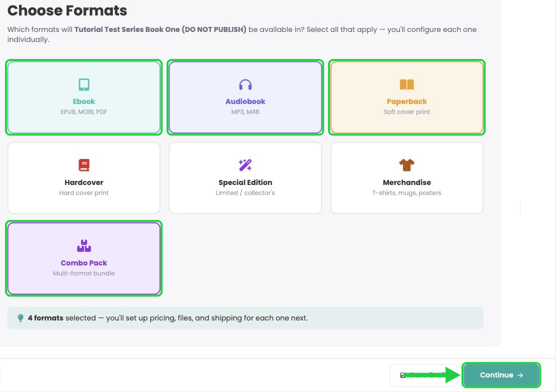Image resolution: width=556 pixels, height=392 pixels.
Task: Click the 'Multi-format bundle' description
Action: pos(83,273)
